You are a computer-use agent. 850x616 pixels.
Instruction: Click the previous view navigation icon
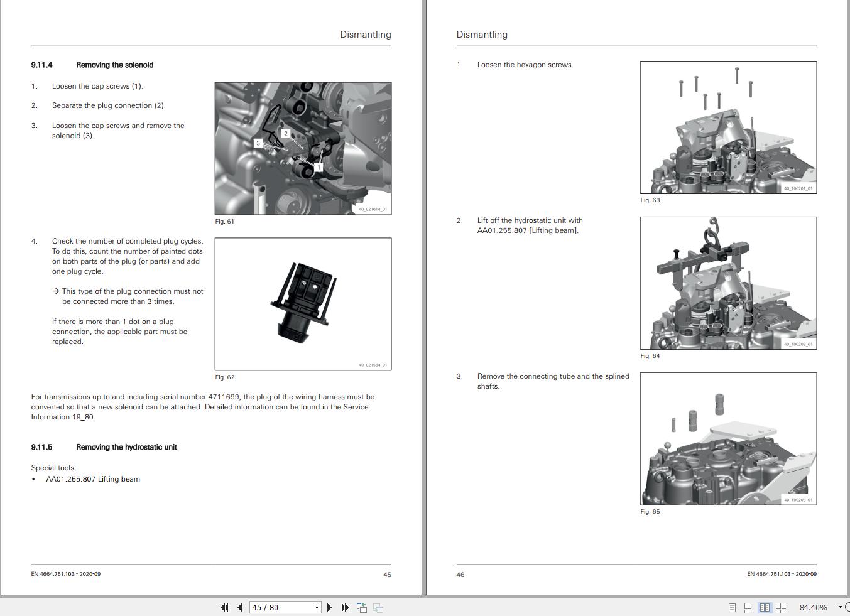[x=361, y=607]
